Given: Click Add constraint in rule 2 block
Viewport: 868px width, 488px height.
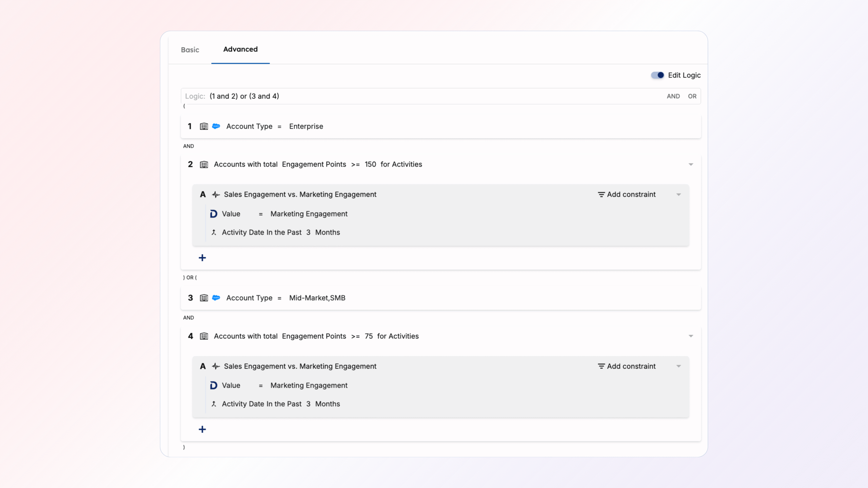Looking at the screenshot, I should point(627,195).
